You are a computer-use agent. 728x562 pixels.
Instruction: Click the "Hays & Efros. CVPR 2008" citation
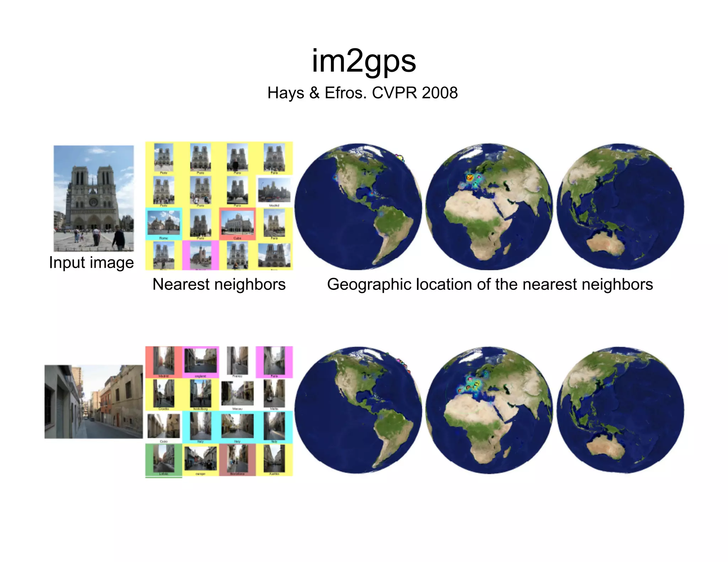[x=363, y=93]
